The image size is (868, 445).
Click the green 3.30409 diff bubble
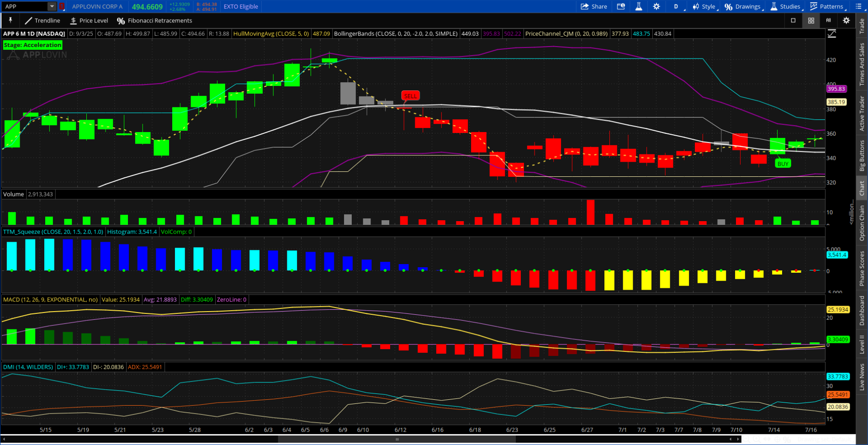[838, 339]
